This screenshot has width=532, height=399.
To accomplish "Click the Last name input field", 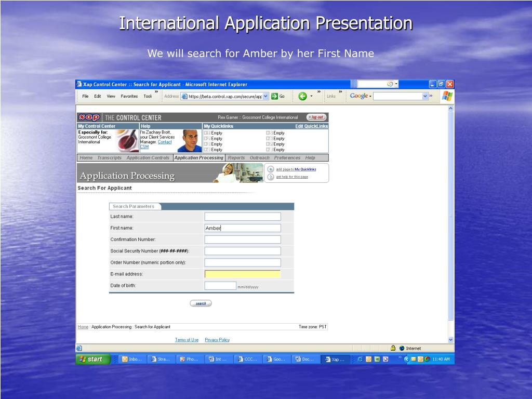I will [x=243, y=217].
